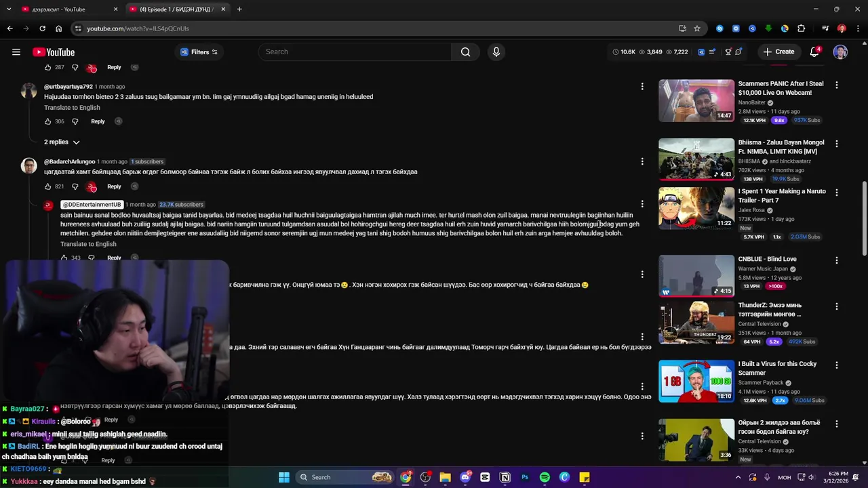The width and height of the screenshot is (868, 488).
Task: Open Notion from the taskbar
Action: pos(505,477)
